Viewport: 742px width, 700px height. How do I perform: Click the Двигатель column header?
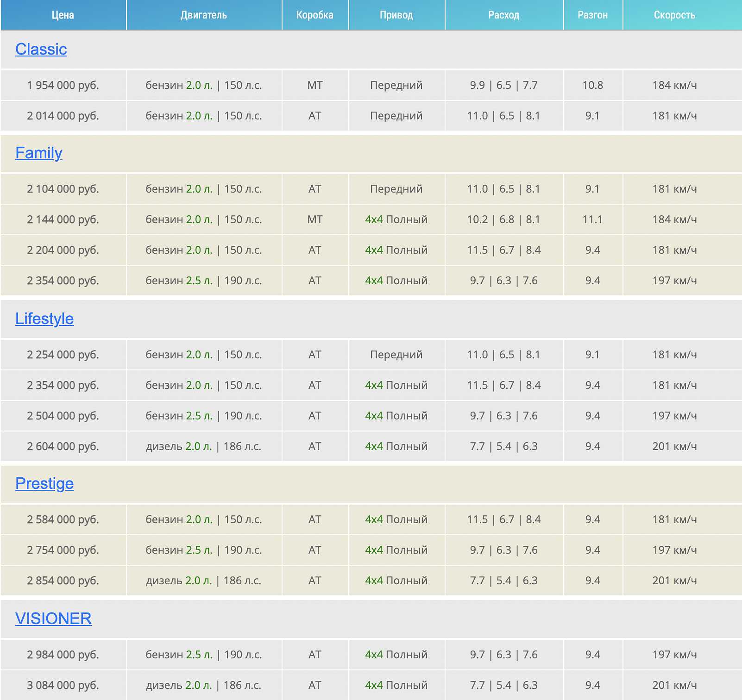[204, 15]
